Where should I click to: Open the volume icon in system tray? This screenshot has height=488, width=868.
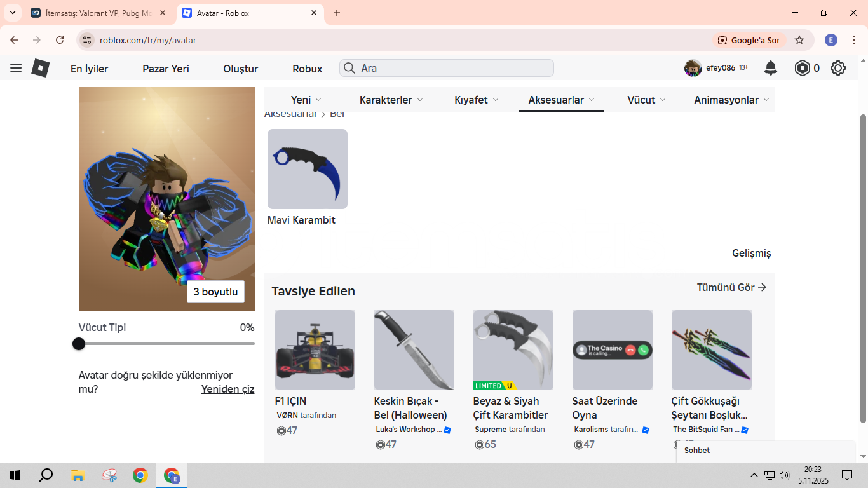784,475
